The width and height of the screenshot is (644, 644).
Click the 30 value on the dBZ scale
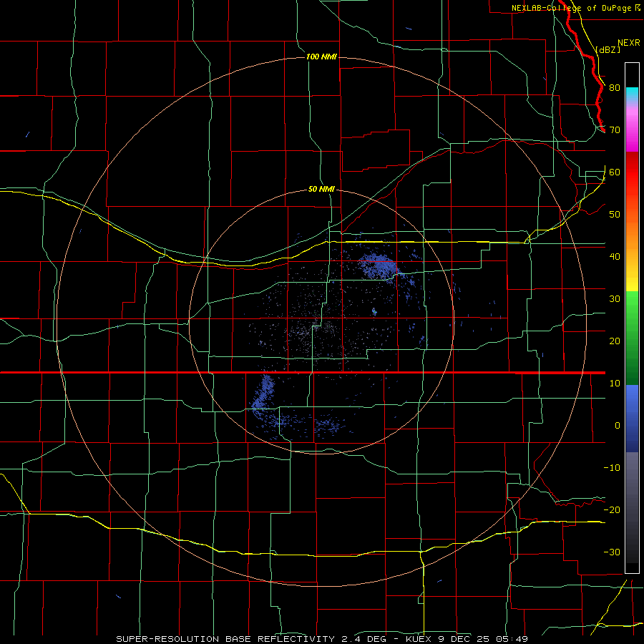coord(615,299)
